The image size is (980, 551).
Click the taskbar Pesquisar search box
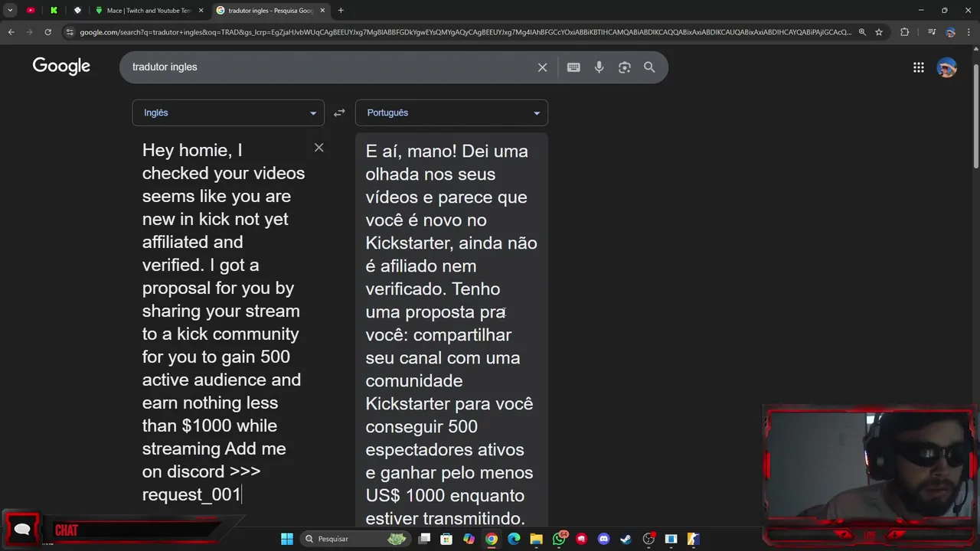(x=354, y=539)
